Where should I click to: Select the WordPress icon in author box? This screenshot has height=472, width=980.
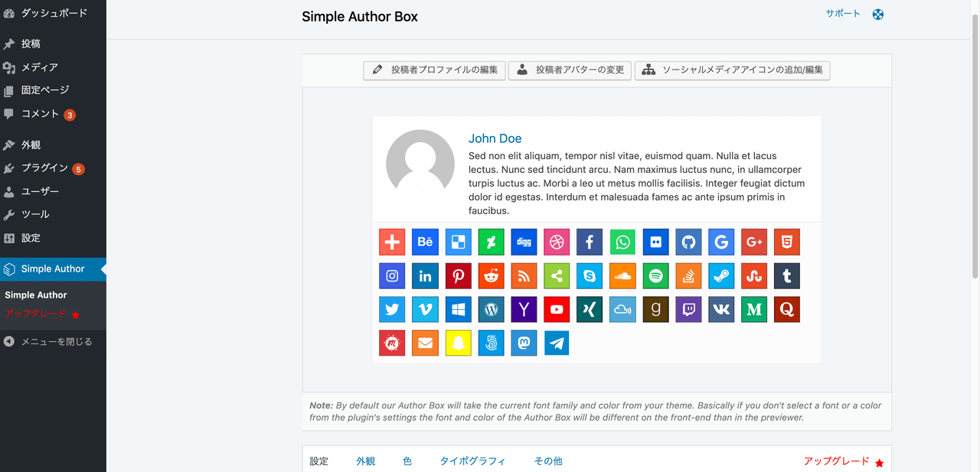(x=491, y=309)
